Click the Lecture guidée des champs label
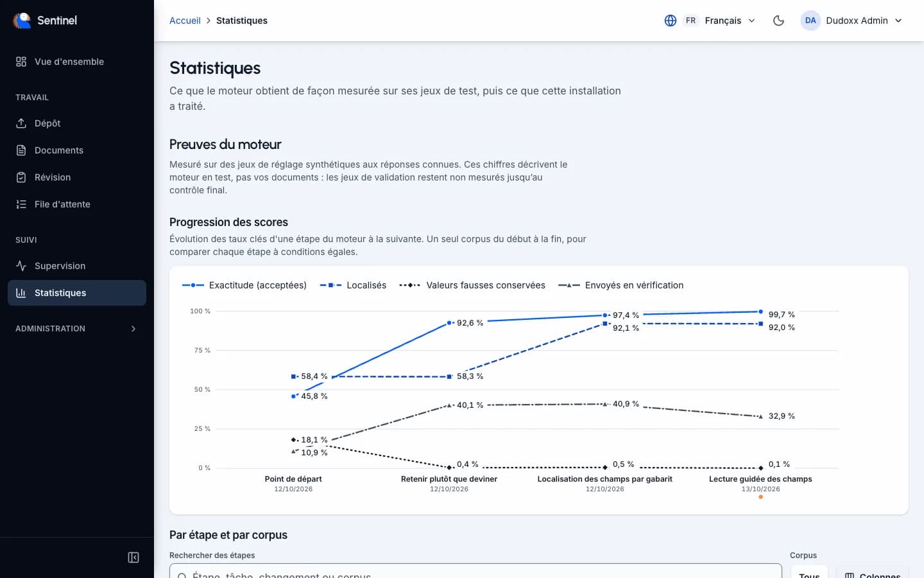The width and height of the screenshot is (924, 578). tap(760, 479)
